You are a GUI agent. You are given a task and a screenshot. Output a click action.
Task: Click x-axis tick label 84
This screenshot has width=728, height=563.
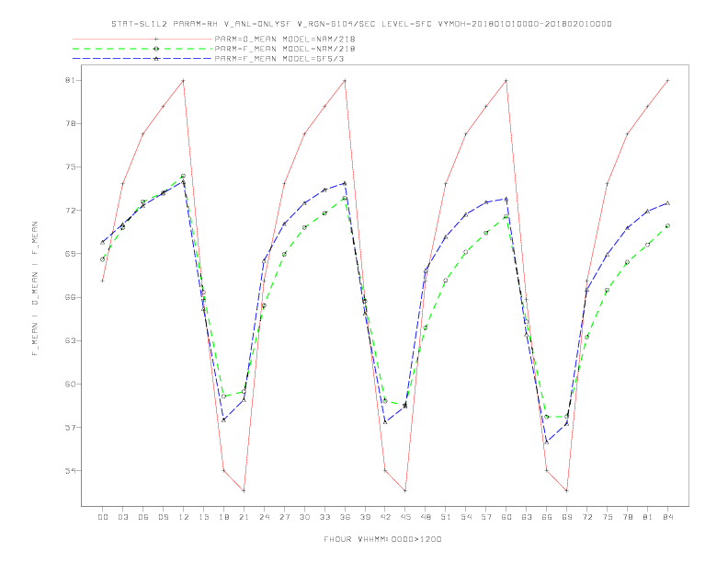(667, 517)
